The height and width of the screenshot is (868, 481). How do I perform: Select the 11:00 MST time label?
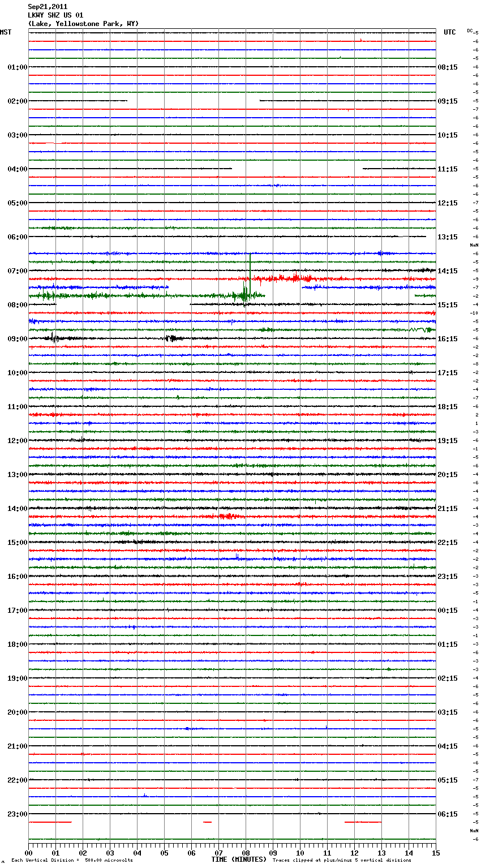[x=17, y=407]
